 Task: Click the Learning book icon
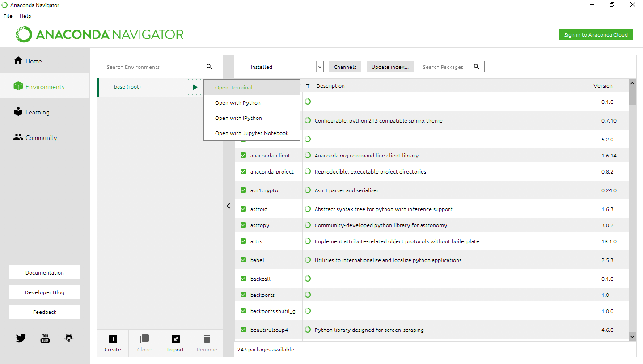(x=18, y=112)
